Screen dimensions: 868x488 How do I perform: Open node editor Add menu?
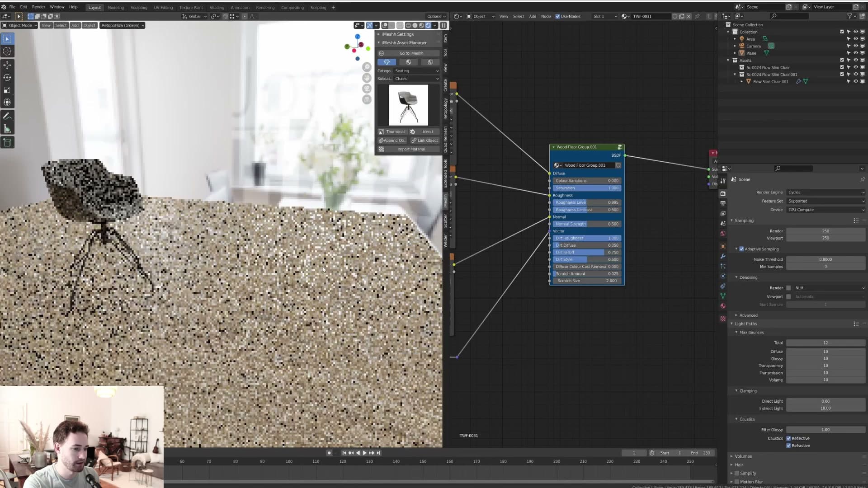533,16
